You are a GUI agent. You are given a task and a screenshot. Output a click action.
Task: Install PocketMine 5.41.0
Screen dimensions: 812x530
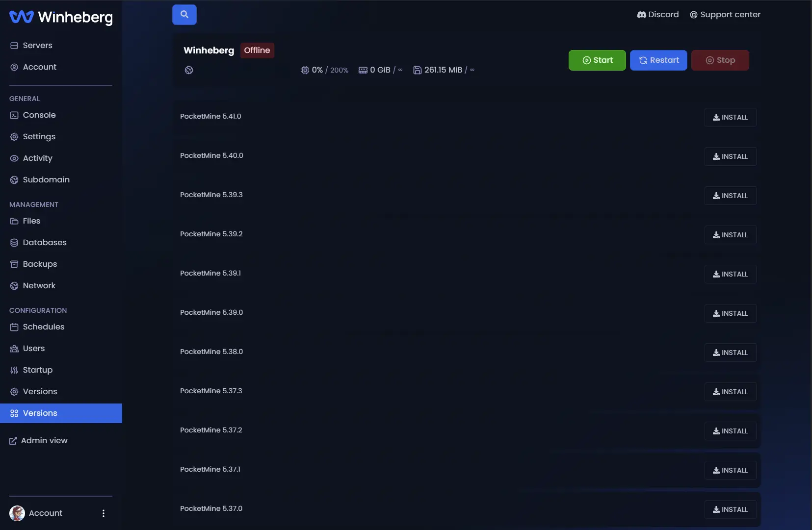[x=730, y=117]
